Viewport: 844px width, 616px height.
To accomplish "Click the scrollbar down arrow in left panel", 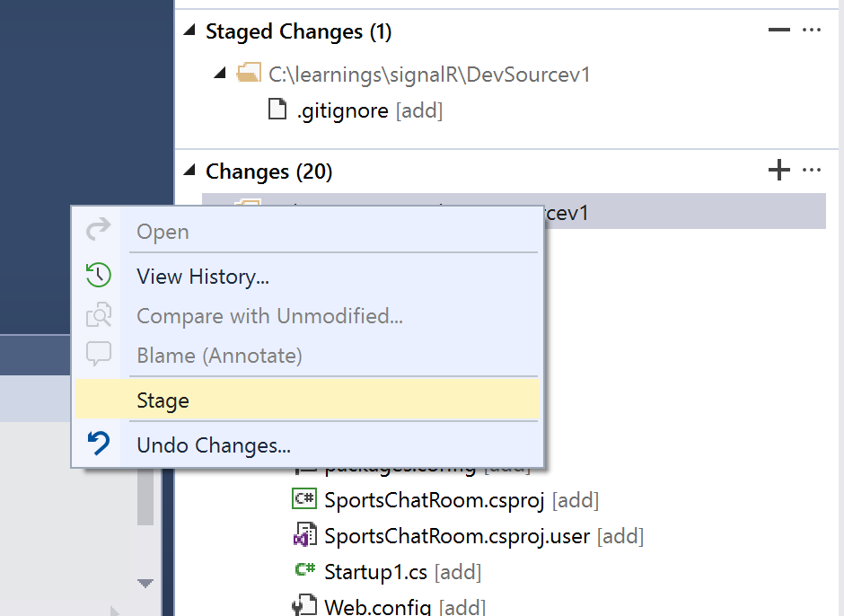I will [x=145, y=583].
